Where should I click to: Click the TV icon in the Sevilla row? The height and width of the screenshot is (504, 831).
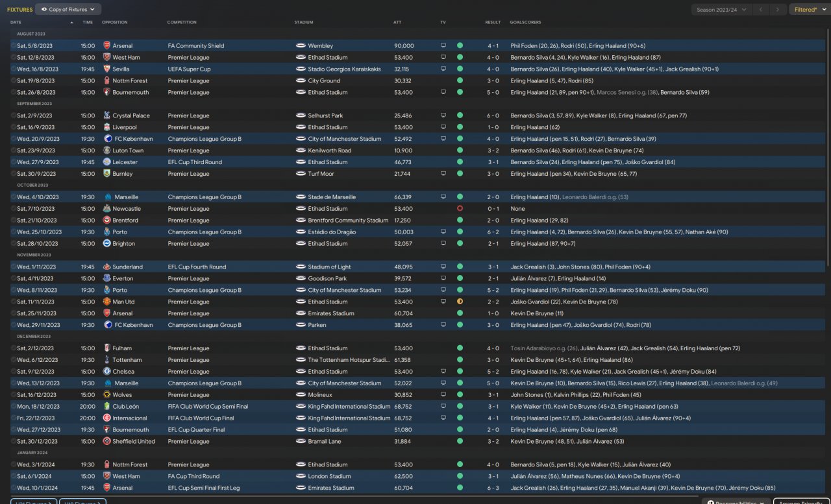[443, 69]
